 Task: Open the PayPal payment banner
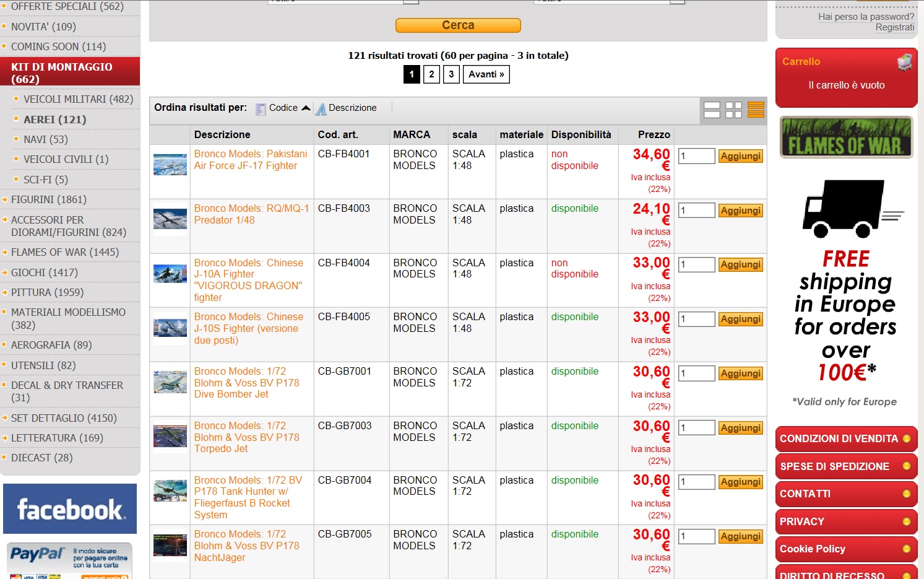tap(70, 560)
